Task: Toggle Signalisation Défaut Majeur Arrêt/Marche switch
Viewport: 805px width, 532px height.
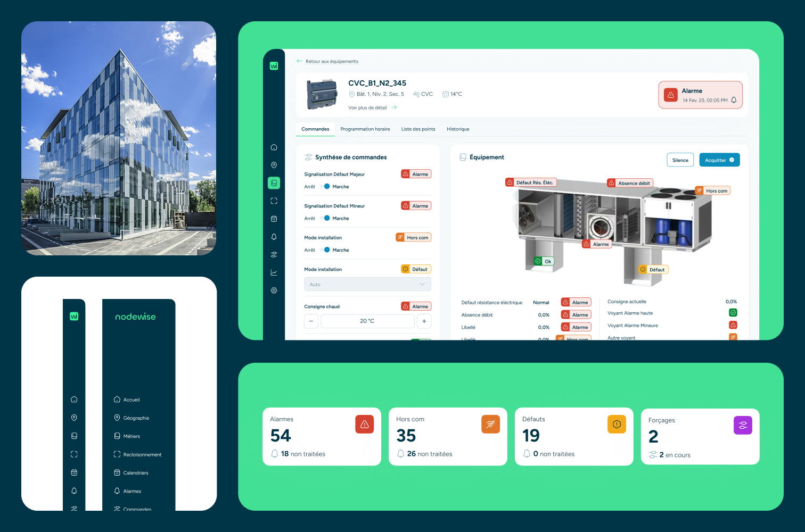Action: [325, 187]
